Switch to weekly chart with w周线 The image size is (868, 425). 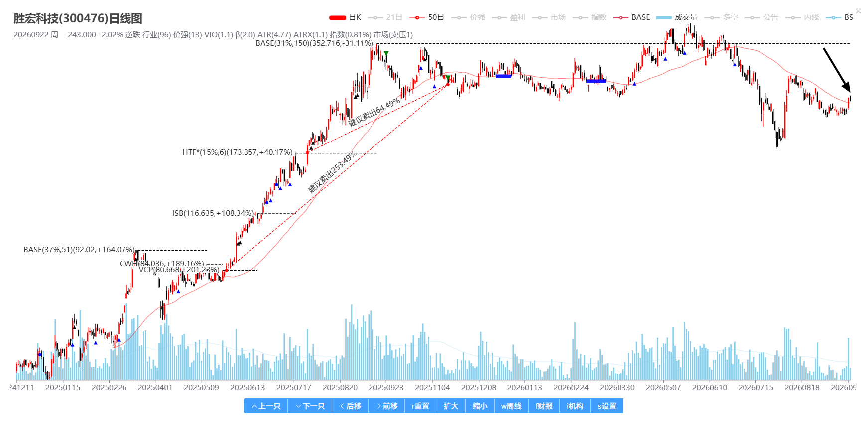pos(511,406)
